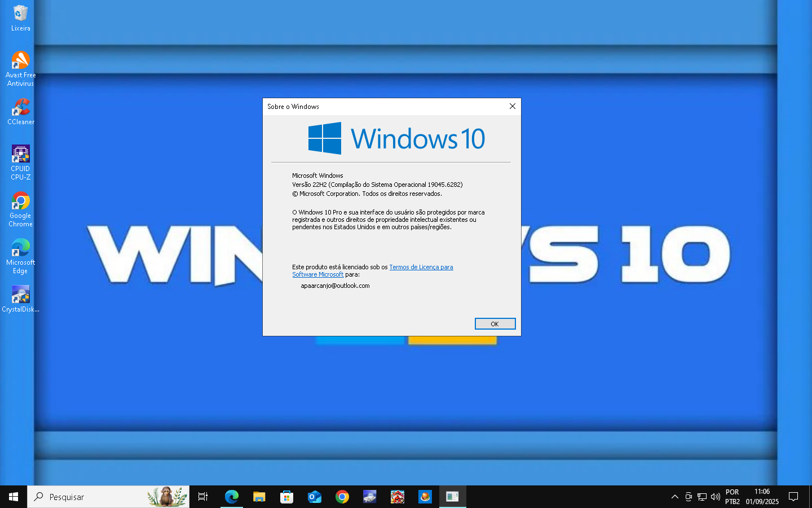Select the Google Chrome desktop shortcut
812x508 pixels.
tap(20, 209)
